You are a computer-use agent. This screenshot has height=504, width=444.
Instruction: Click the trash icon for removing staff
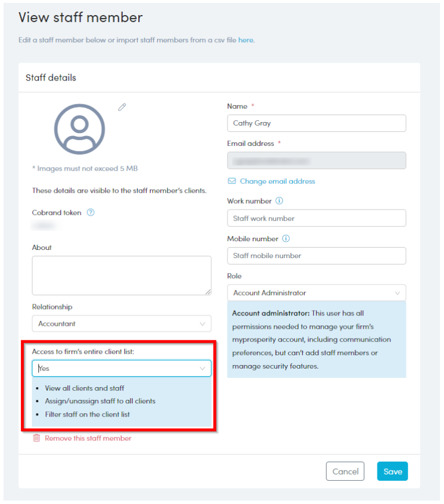(36, 438)
